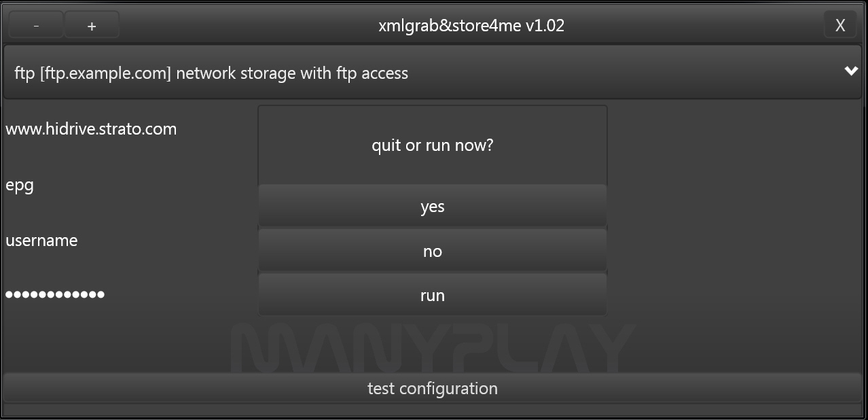Click the plus button in title bar
The height and width of the screenshot is (420, 868).
[92, 26]
